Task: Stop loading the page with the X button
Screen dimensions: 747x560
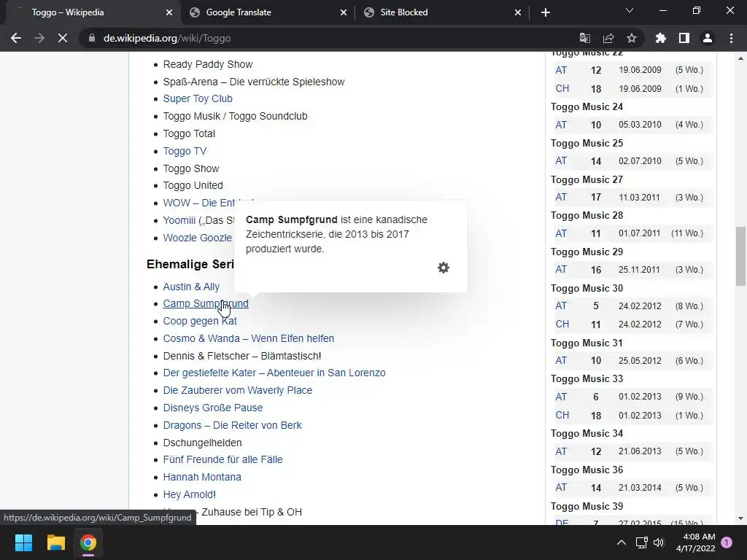Action: [63, 38]
